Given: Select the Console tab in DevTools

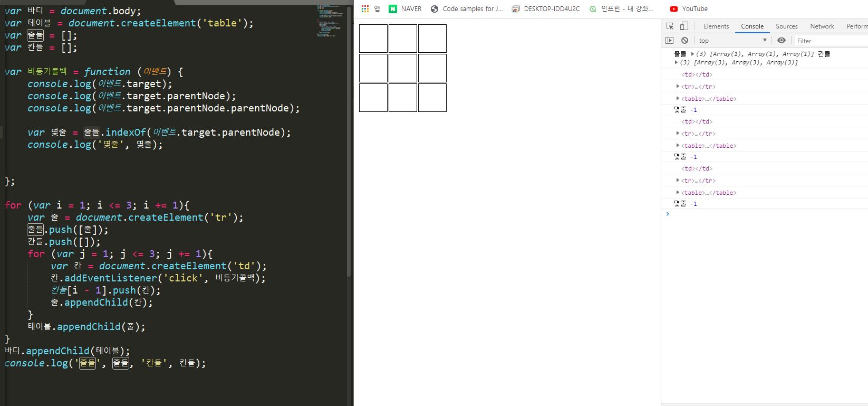Looking at the screenshot, I should pos(752,26).
